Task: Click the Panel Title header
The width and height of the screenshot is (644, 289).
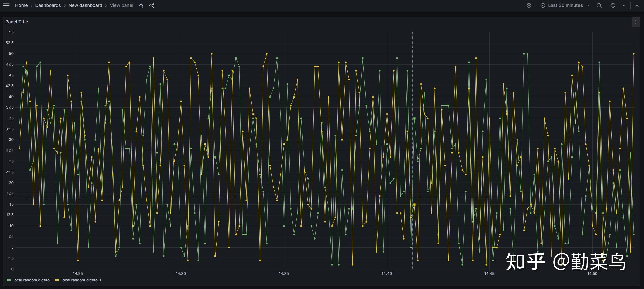Action: 17,22
